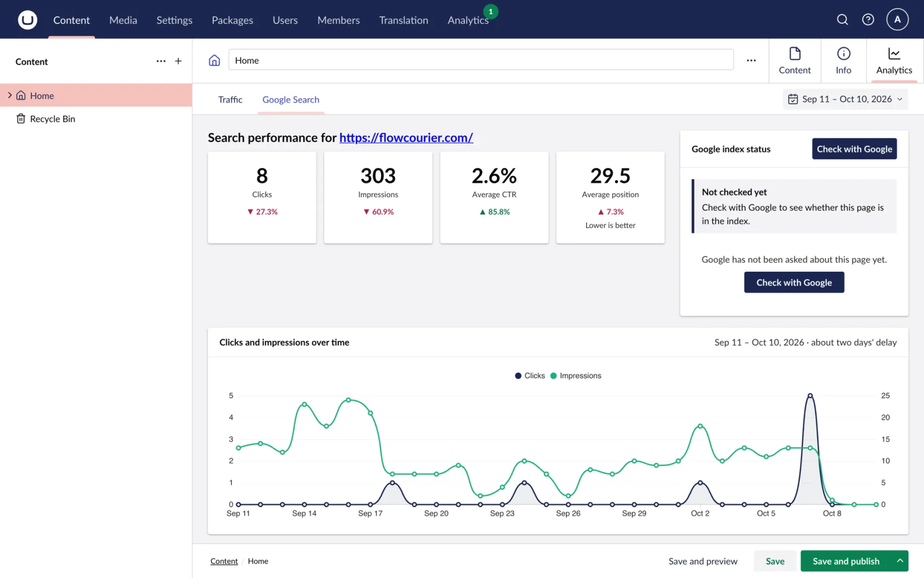Switch to the Traffic tab
This screenshot has width=924, height=578.
tap(230, 99)
